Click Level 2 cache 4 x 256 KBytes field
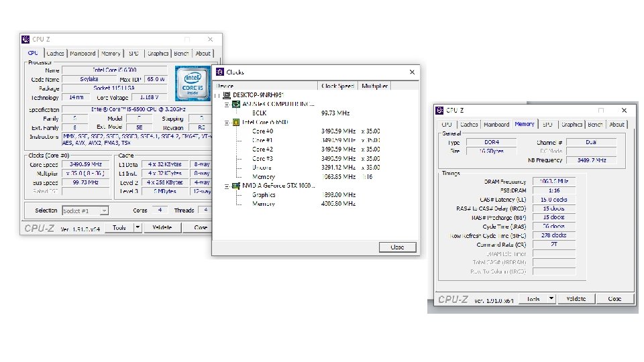 point(165,182)
